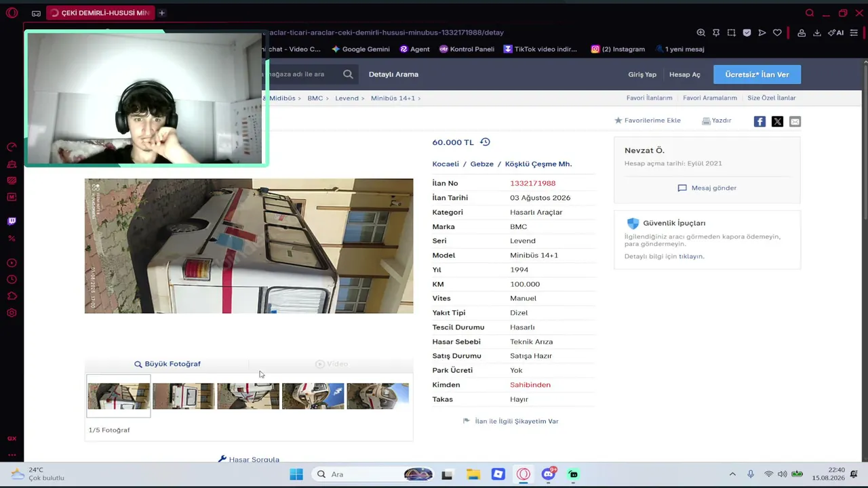Click İlan ile İlgili Şikayetim Var
The image size is (868, 488).
(x=511, y=421)
